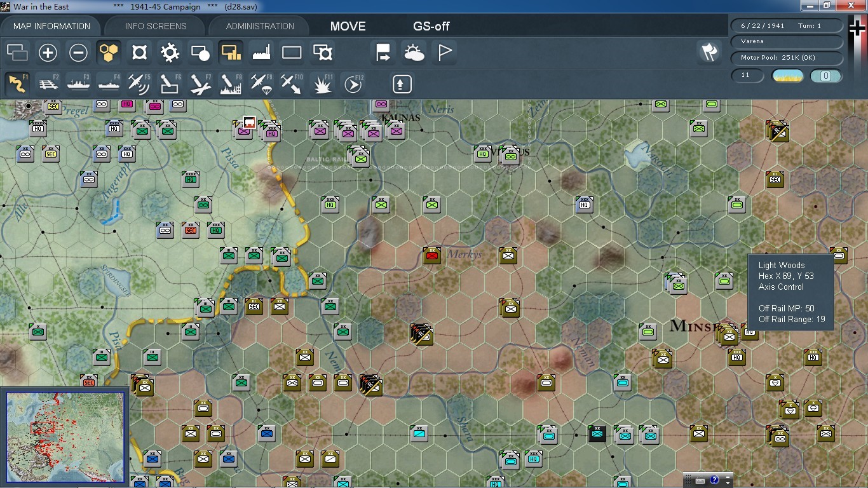The height and width of the screenshot is (488, 868).
Task: Click the Motor Pool 251K field
Action: (x=787, y=58)
